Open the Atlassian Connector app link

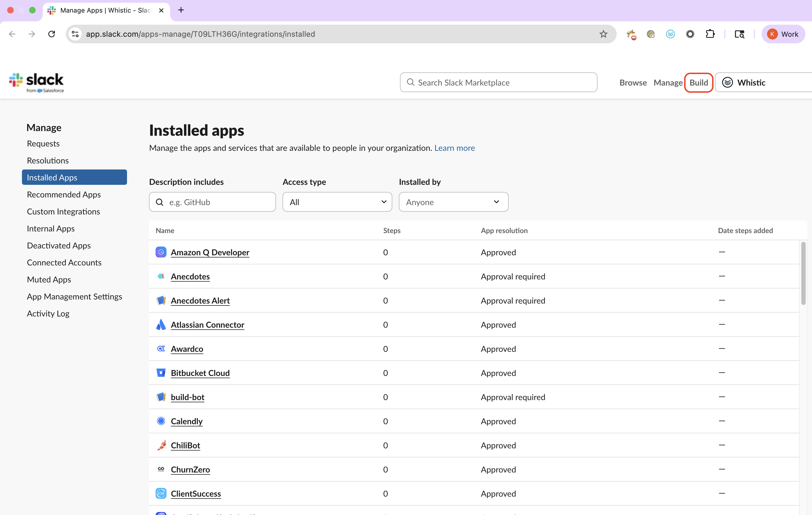point(207,325)
